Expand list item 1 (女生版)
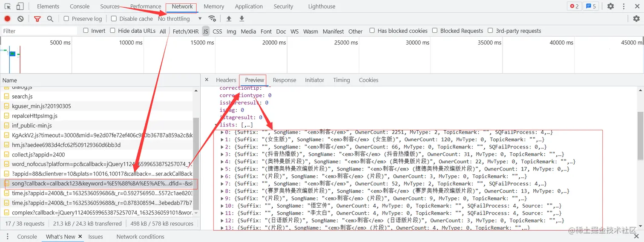644x242 pixels. [x=222, y=140]
